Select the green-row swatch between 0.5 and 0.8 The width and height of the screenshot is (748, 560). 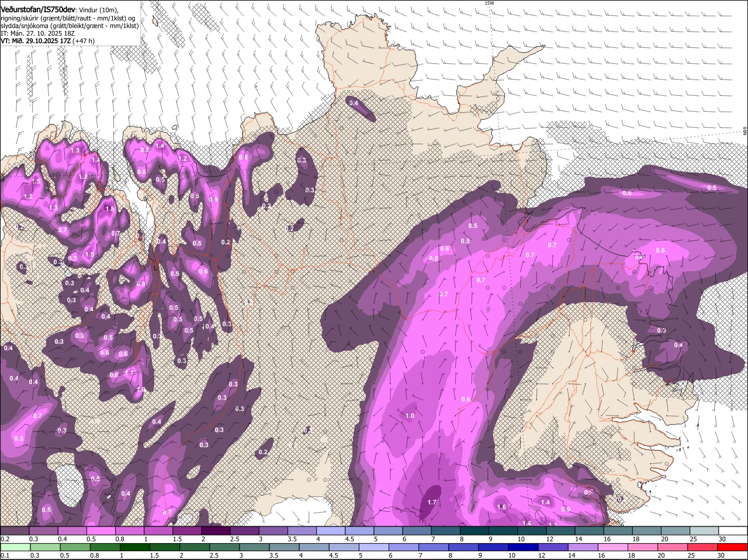(x=75, y=547)
